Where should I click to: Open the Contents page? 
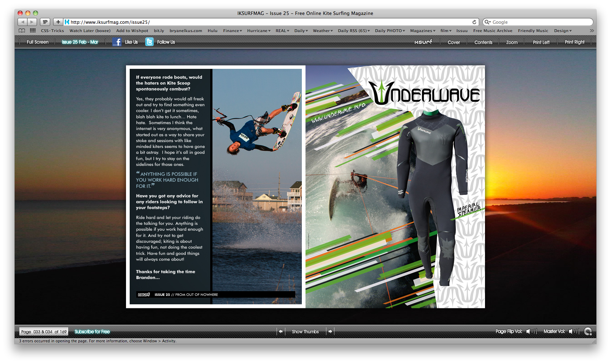[x=483, y=42]
